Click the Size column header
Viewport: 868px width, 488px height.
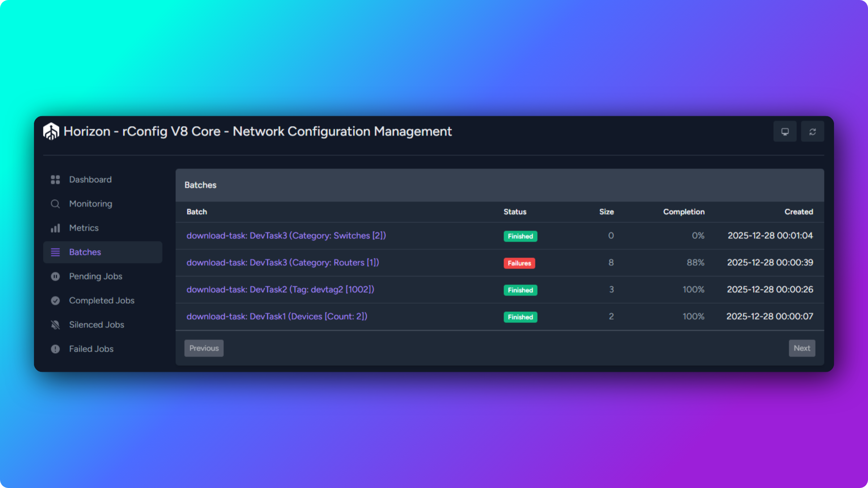point(607,212)
